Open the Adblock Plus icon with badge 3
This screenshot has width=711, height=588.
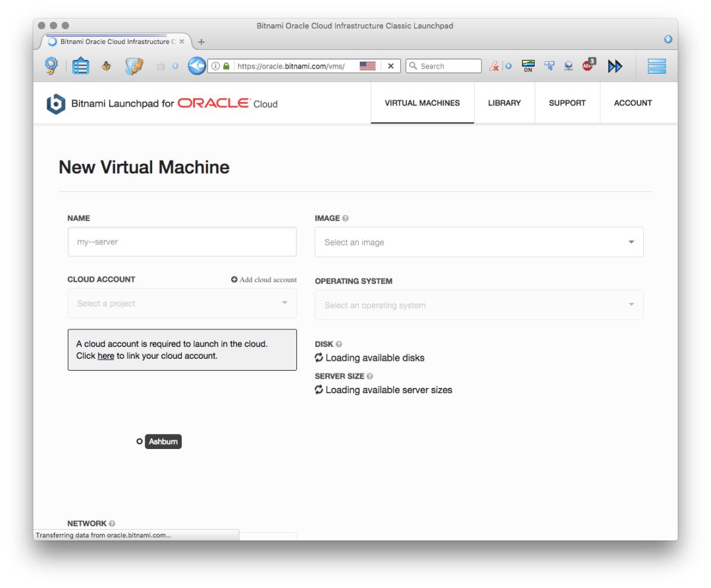pos(589,65)
